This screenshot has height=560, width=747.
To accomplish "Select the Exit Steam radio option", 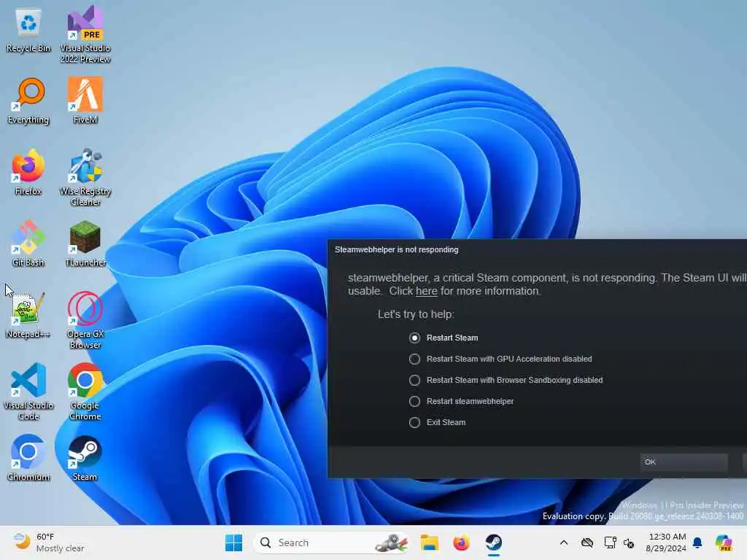I will coord(437,422).
